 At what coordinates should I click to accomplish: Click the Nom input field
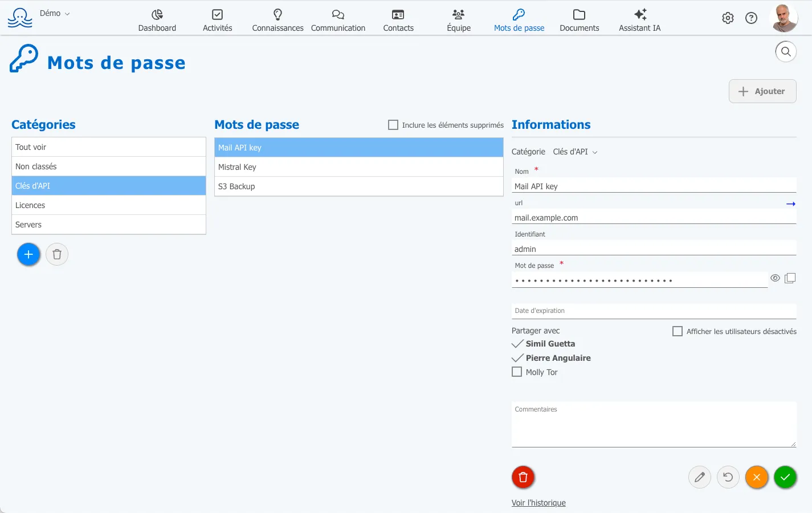tap(654, 186)
